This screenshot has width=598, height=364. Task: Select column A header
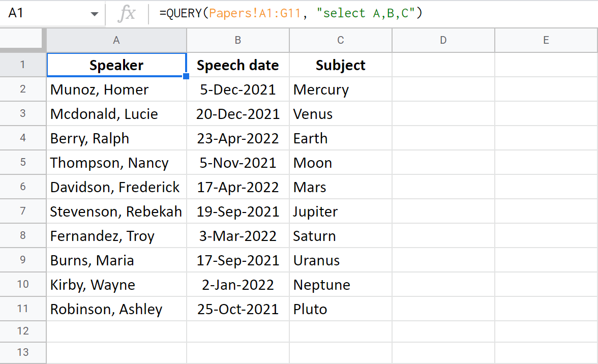116,40
